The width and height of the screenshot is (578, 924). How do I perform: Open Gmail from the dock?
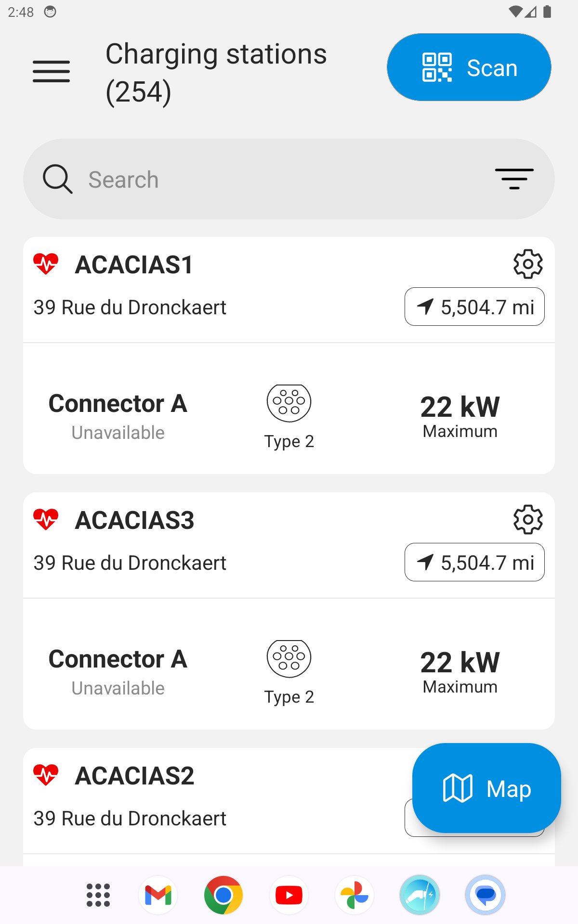(x=158, y=895)
